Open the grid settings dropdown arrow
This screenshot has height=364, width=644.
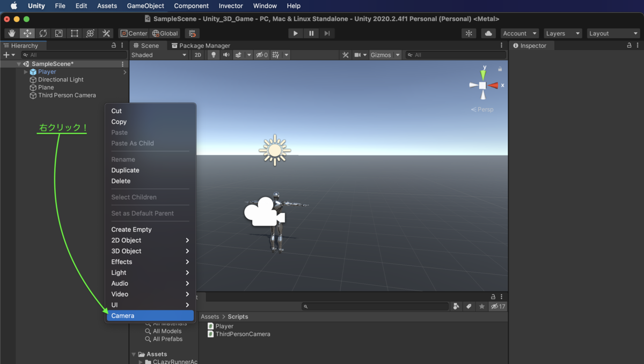(287, 55)
